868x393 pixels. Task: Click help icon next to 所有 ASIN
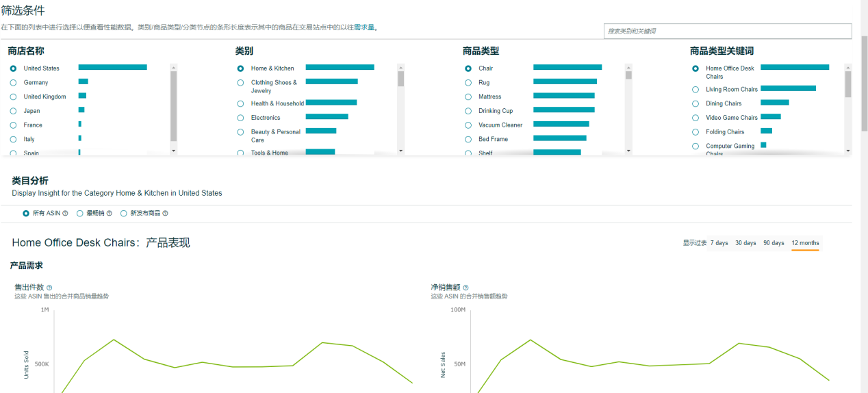[66, 214]
